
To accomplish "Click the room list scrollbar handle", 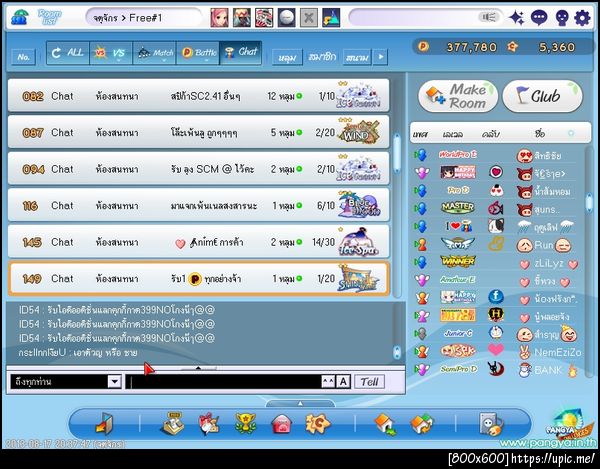I will [x=397, y=153].
